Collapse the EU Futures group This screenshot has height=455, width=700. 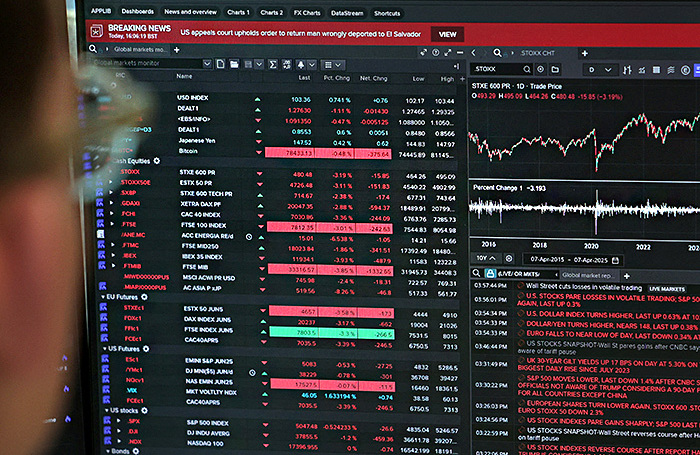[103, 297]
